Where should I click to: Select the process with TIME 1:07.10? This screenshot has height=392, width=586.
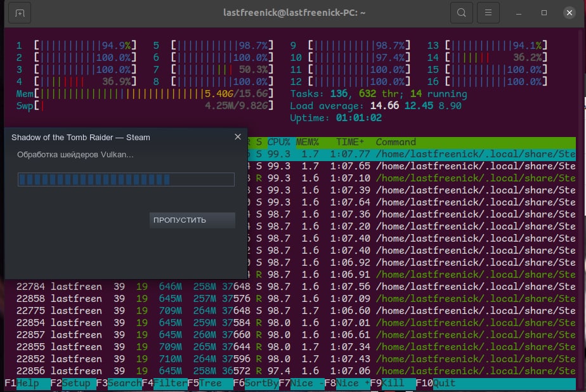coord(412,178)
